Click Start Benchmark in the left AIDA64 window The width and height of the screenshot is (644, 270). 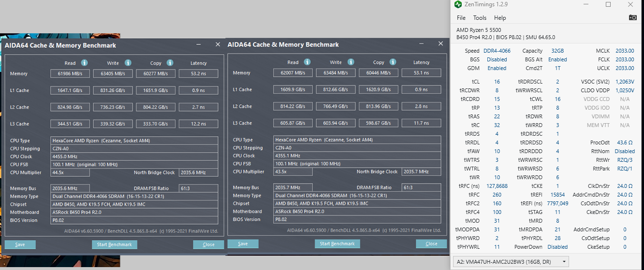[x=115, y=244]
